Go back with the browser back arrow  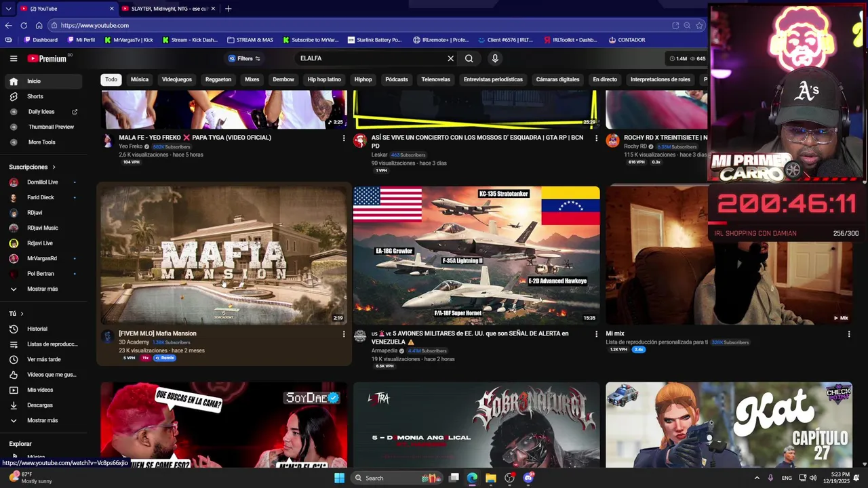click(x=8, y=25)
